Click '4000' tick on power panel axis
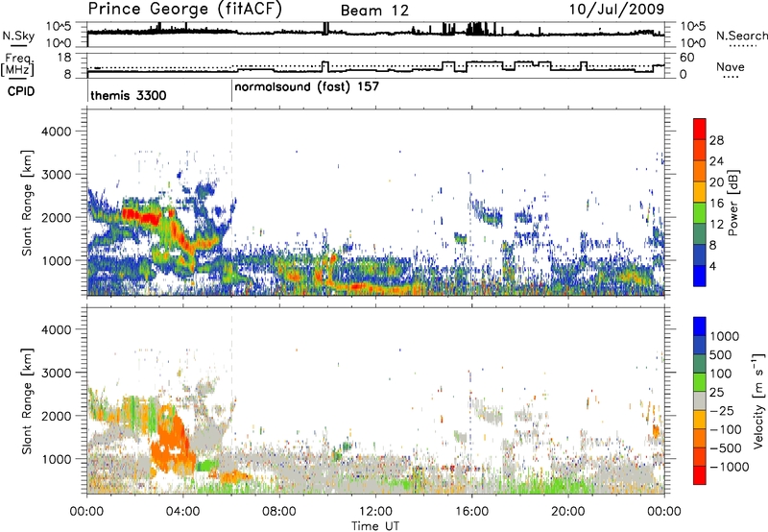Screen dimensions: 768x532 (56, 132)
